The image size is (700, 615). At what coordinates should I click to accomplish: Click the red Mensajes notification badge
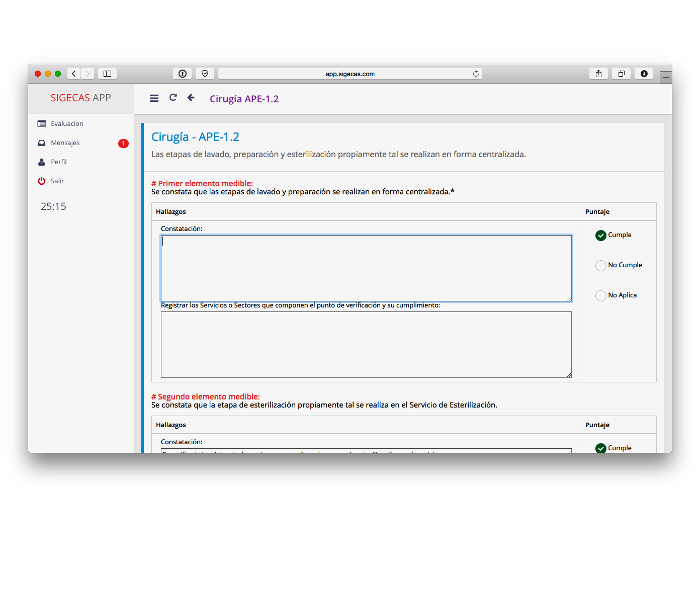click(123, 143)
